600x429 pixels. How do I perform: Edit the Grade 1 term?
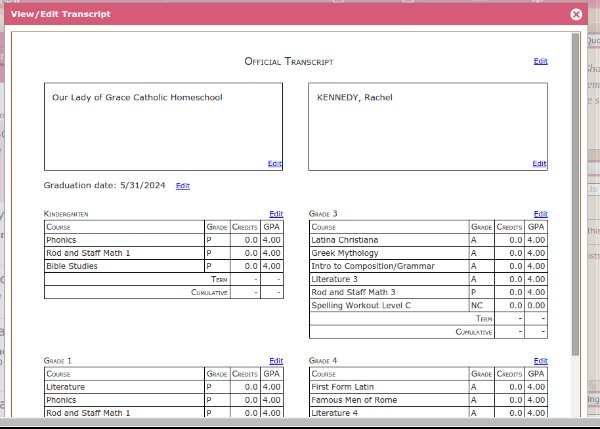click(x=276, y=360)
